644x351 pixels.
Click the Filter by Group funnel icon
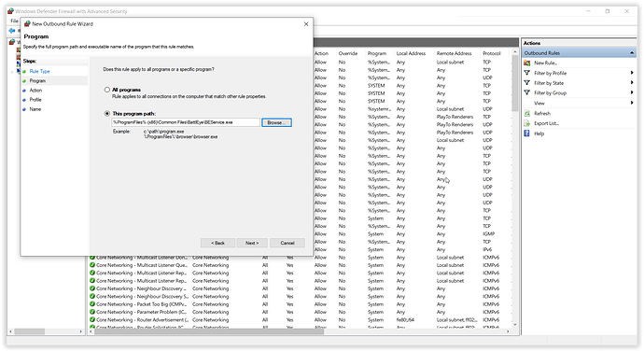coord(527,93)
